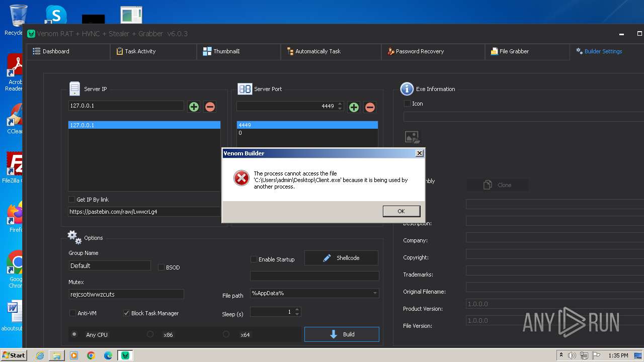
Task: Select 127.0.0.1 in the IP list
Action: 144,125
